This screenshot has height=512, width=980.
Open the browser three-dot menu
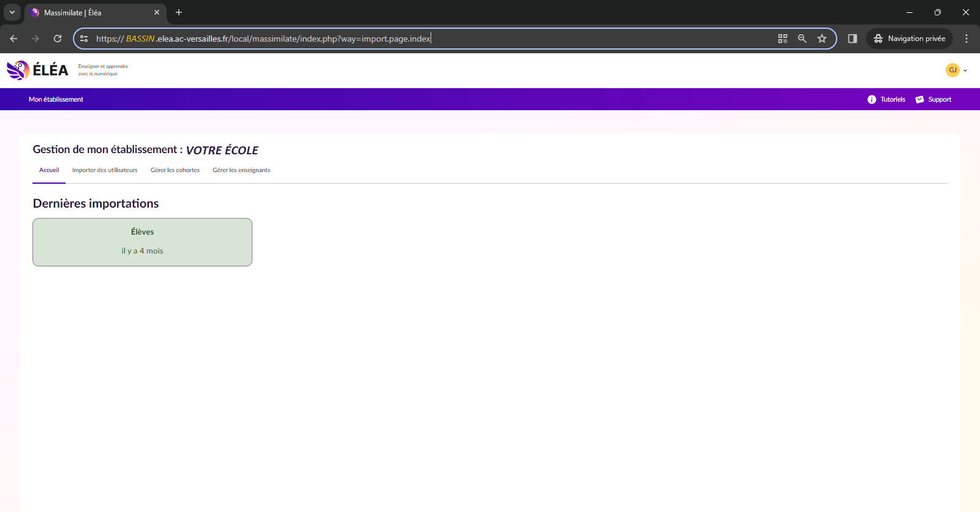coord(967,39)
